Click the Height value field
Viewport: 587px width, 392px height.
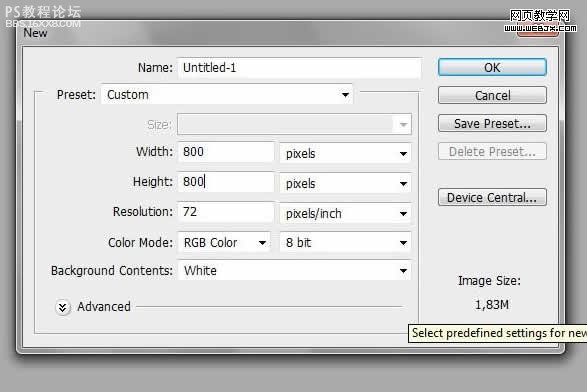(x=226, y=182)
